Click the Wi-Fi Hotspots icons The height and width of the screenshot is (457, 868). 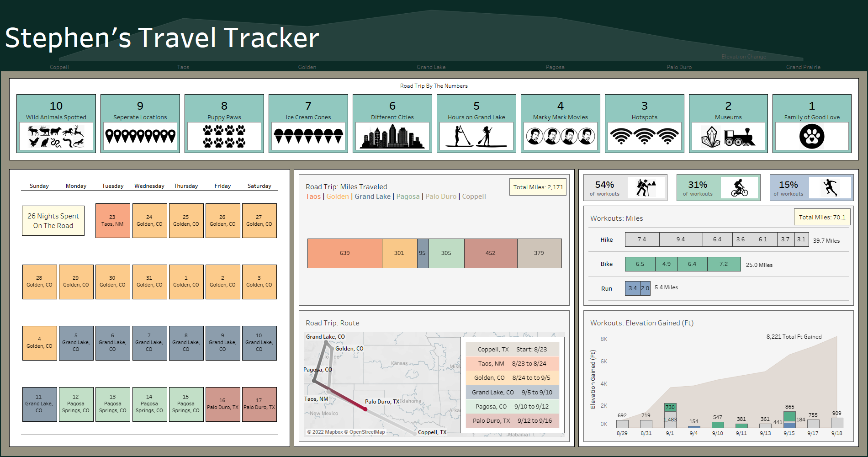(644, 136)
